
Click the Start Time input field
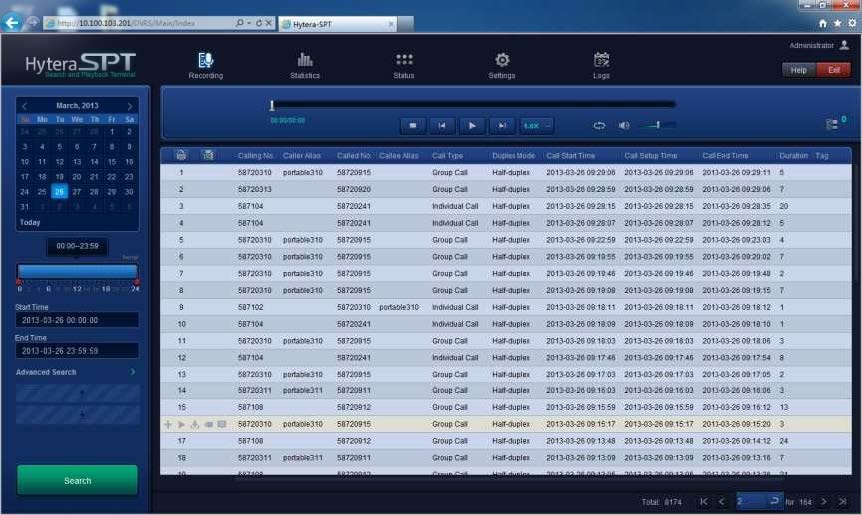77,320
